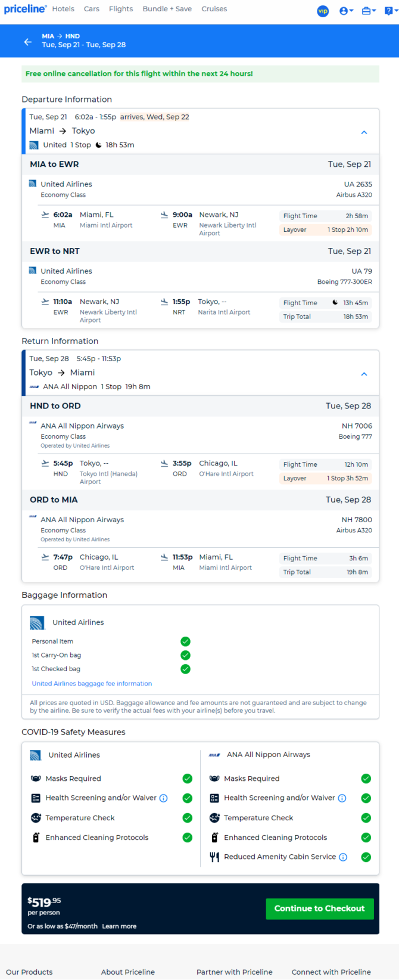Click United Masks Required mask icon
This screenshot has width=399, height=980.
[36, 779]
